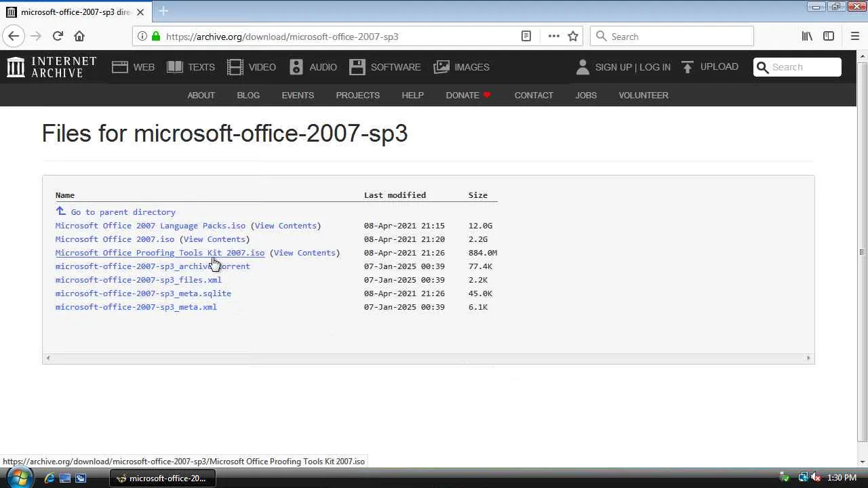Download Microsoft Office Proofing Tools Kit 2007.iso
This screenshot has width=868, height=488.
point(160,253)
